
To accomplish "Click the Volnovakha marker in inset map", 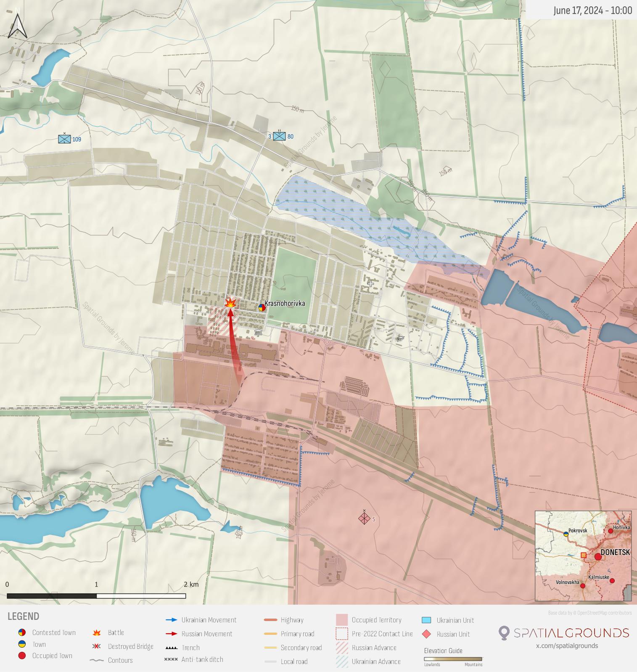I will click(x=583, y=586).
